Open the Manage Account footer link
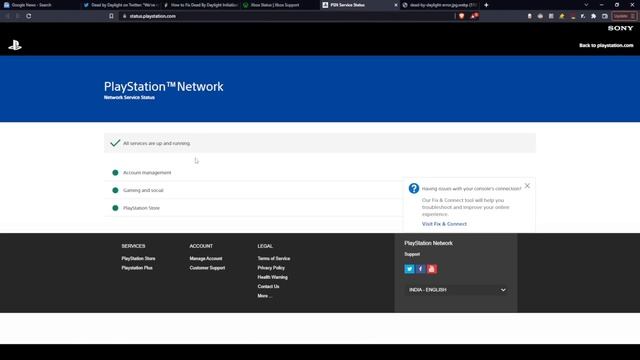This screenshot has height=360, width=640. (x=206, y=258)
